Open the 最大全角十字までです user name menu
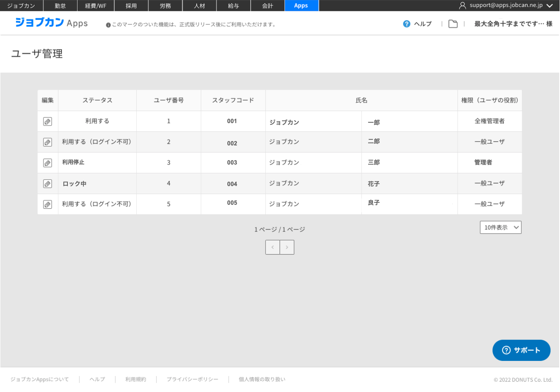This screenshot has height=392, width=560. [513, 24]
